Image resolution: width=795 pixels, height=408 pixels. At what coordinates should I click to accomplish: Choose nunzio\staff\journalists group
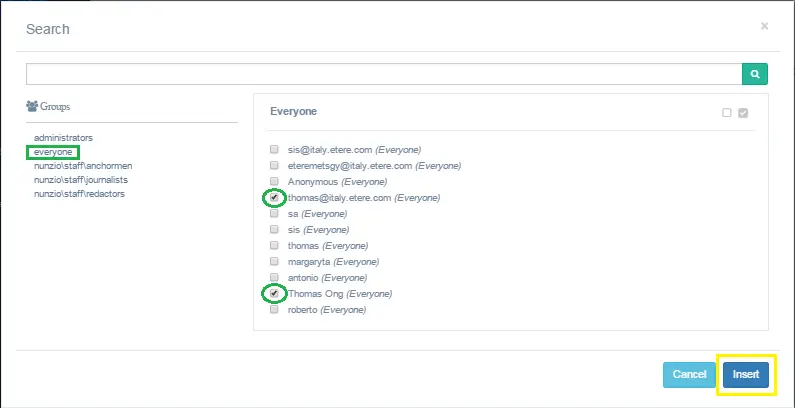(81, 180)
